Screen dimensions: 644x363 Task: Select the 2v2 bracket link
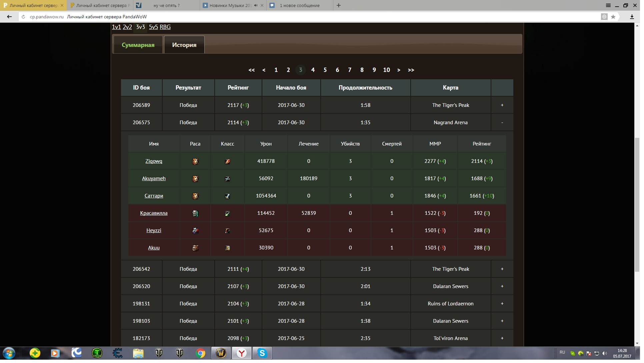(128, 27)
